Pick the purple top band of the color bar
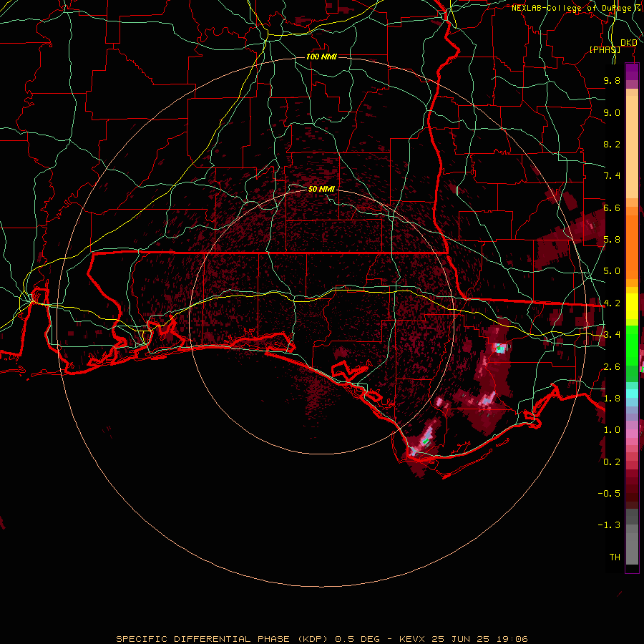 pos(632,72)
